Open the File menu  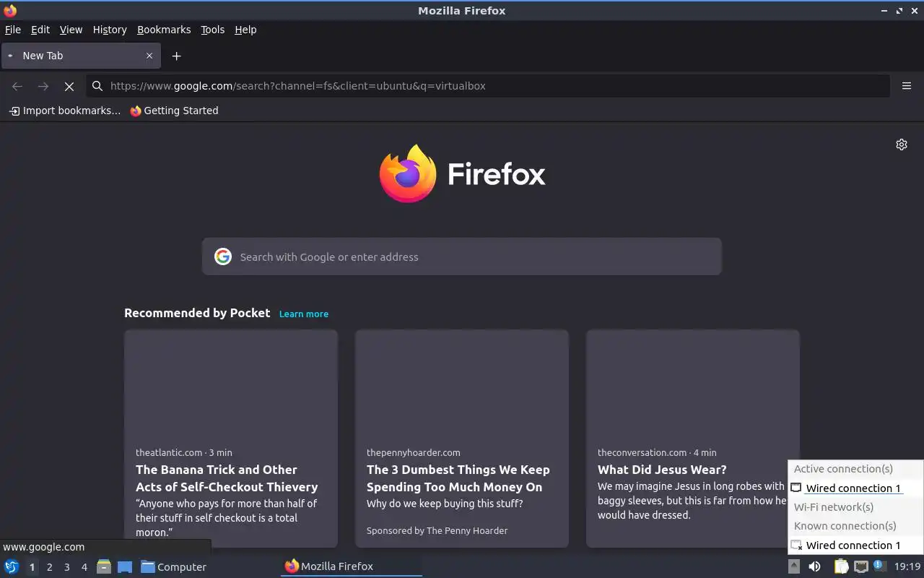[13, 30]
